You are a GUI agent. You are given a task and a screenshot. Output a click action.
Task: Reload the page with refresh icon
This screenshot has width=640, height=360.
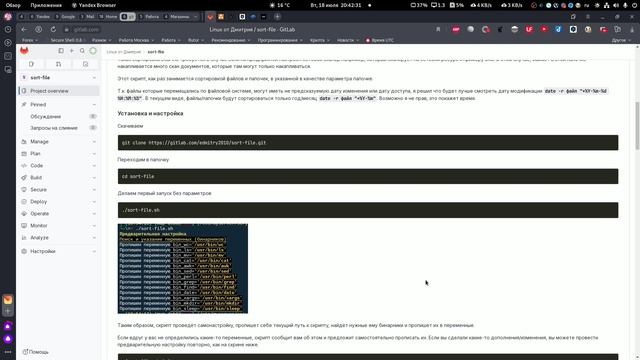[x=53, y=29]
